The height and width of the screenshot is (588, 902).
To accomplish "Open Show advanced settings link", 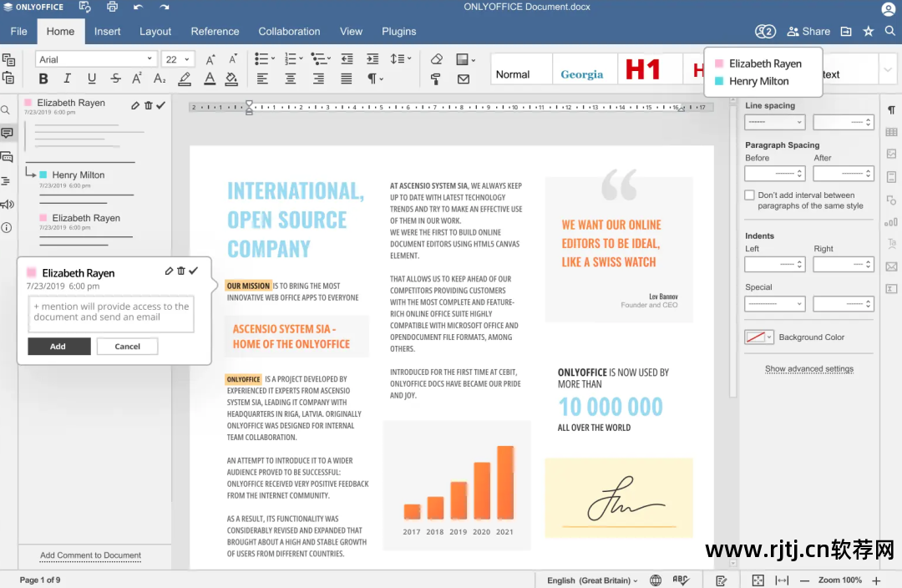I will [x=808, y=369].
